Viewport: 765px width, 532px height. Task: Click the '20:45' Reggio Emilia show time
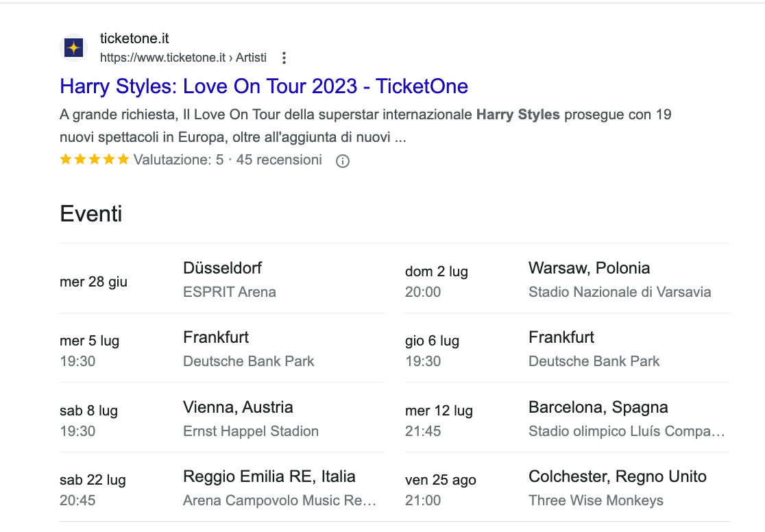[x=77, y=500]
